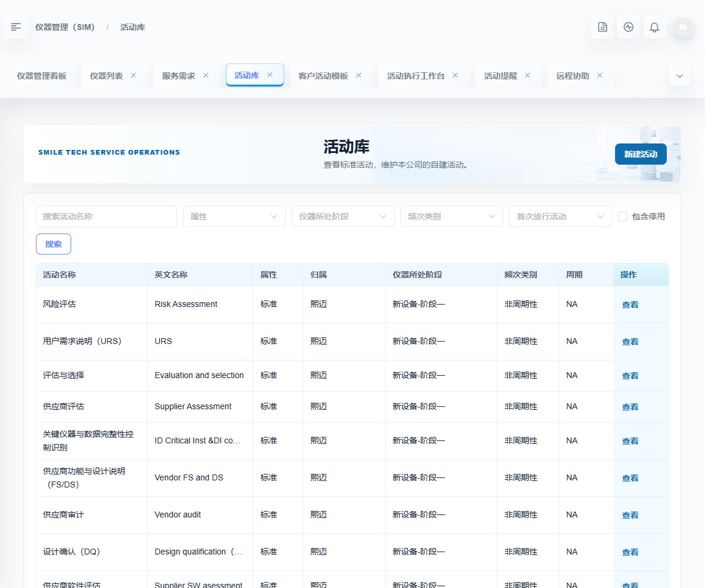This screenshot has height=588, width=705.
Task: Close the 活动提醒 tab
Action: click(x=527, y=75)
